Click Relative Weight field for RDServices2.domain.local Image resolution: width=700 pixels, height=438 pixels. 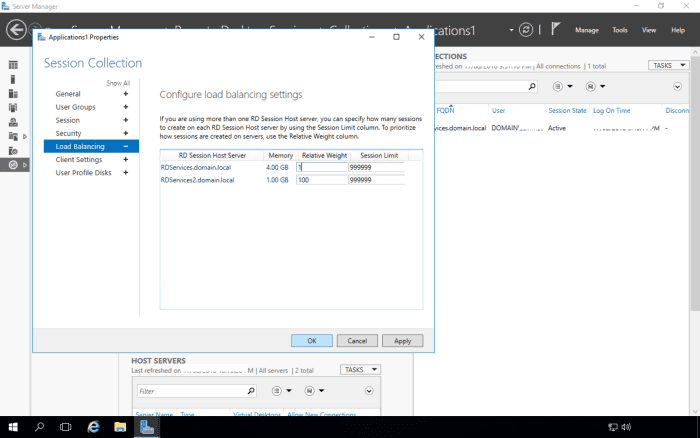(x=321, y=180)
